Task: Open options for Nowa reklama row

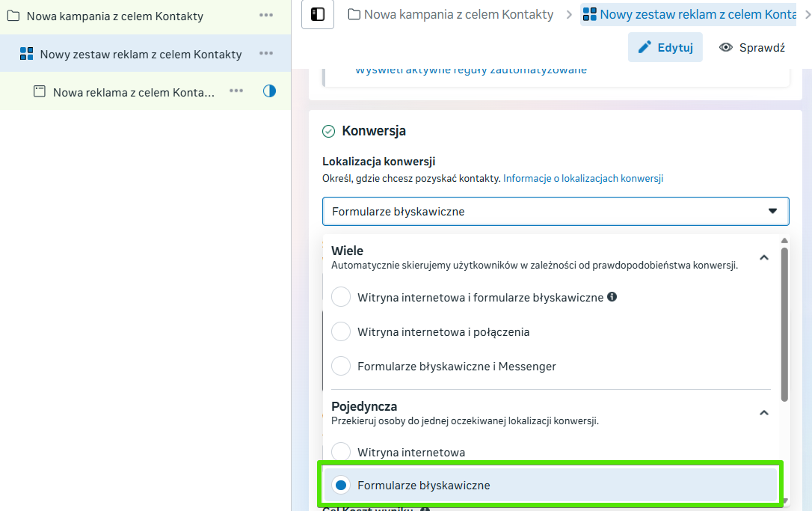Action: 236,91
